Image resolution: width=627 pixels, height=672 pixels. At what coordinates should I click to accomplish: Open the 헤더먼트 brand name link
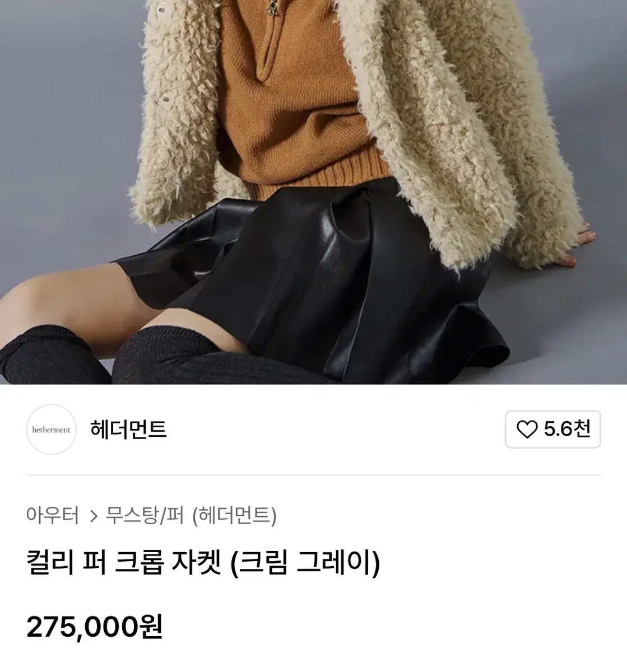(x=128, y=430)
